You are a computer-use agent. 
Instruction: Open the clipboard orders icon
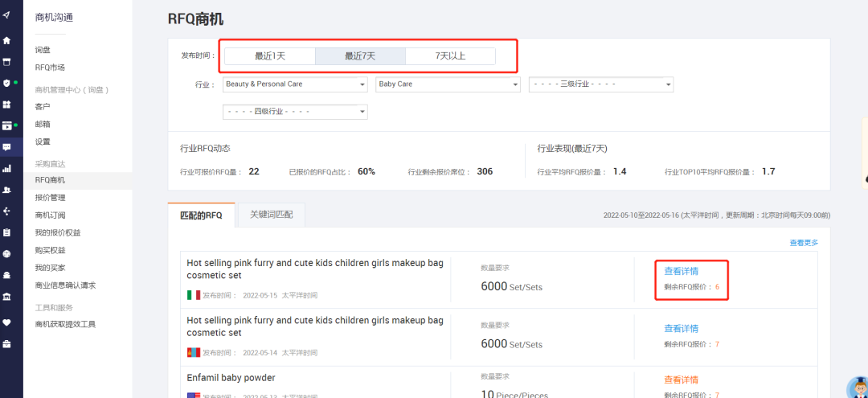pyautogui.click(x=6, y=232)
